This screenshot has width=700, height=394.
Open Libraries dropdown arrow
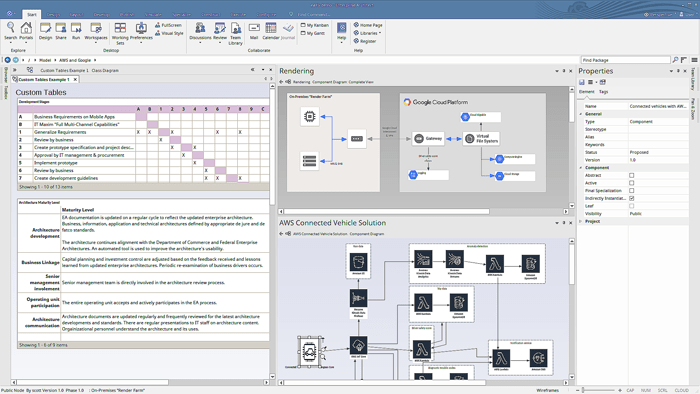[380, 33]
